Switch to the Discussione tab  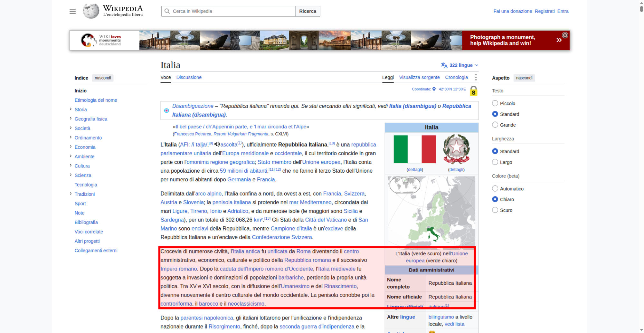[189, 77]
